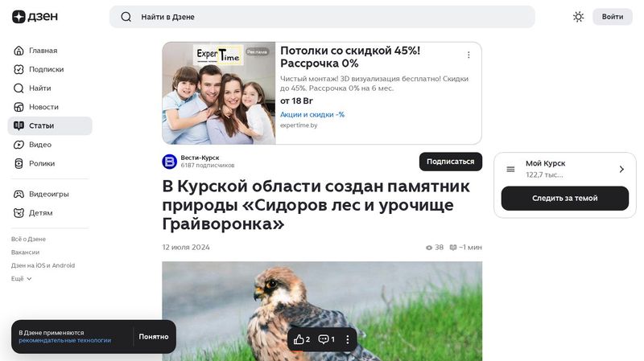Click the ExperTime family ad image
This screenshot has height=361, width=644.
pyautogui.click(x=219, y=93)
